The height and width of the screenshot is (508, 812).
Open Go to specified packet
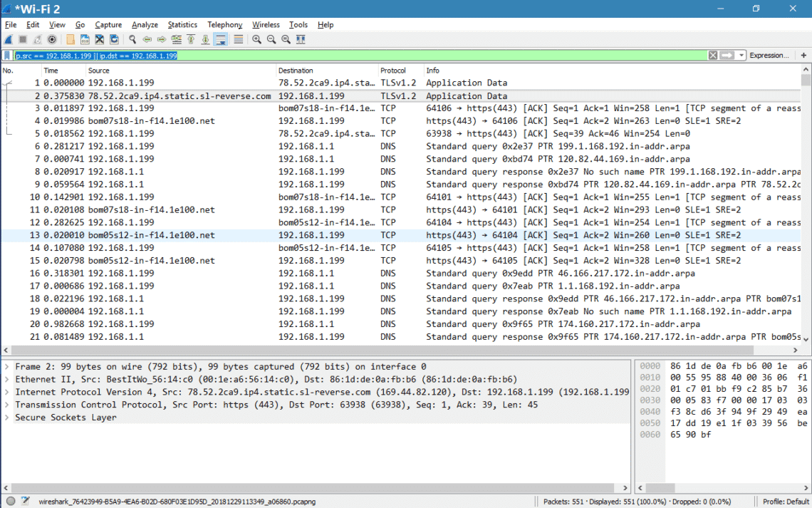[x=176, y=39]
